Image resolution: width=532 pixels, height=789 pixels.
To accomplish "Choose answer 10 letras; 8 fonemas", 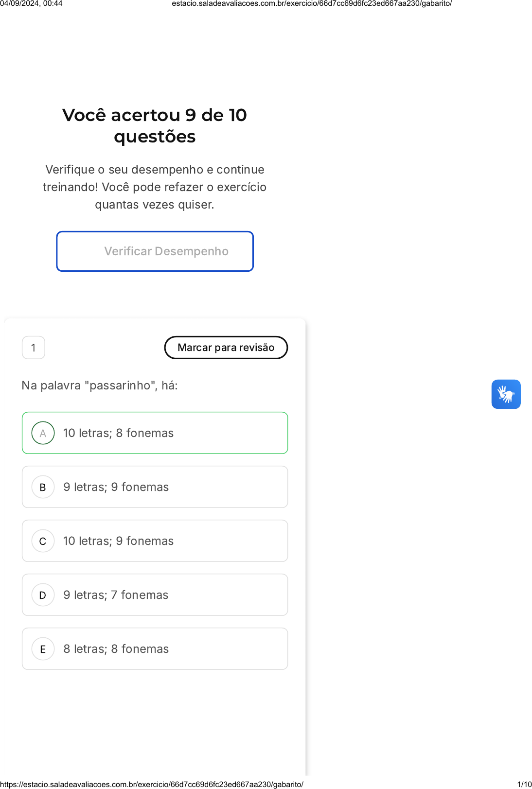I will click(x=155, y=433).
